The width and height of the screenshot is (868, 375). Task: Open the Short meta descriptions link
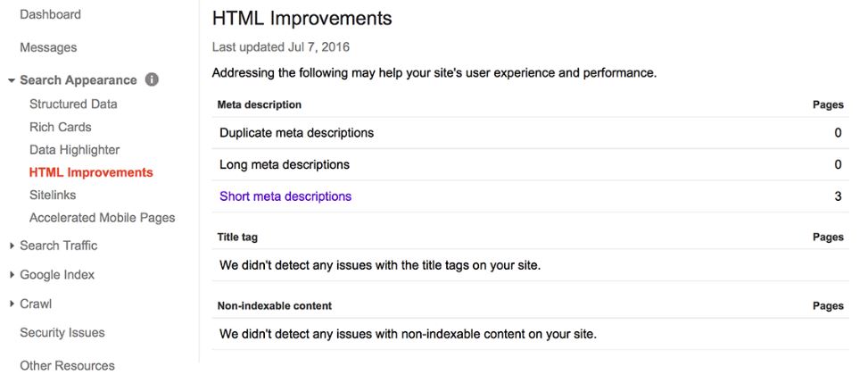(x=285, y=196)
